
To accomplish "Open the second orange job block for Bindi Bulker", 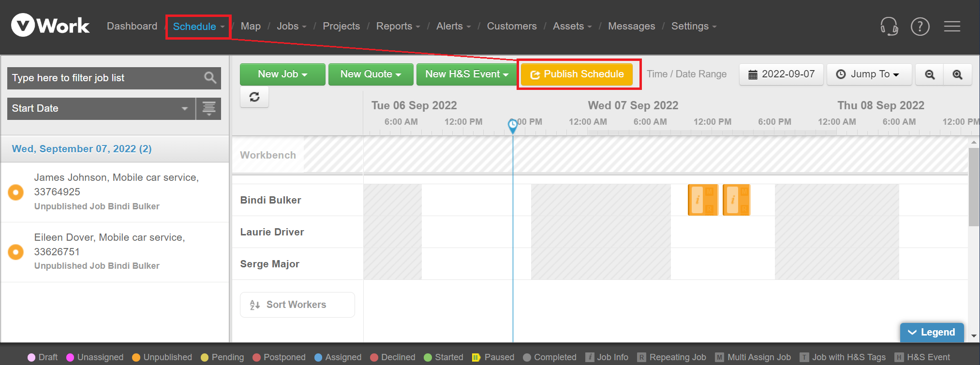I will click(736, 200).
